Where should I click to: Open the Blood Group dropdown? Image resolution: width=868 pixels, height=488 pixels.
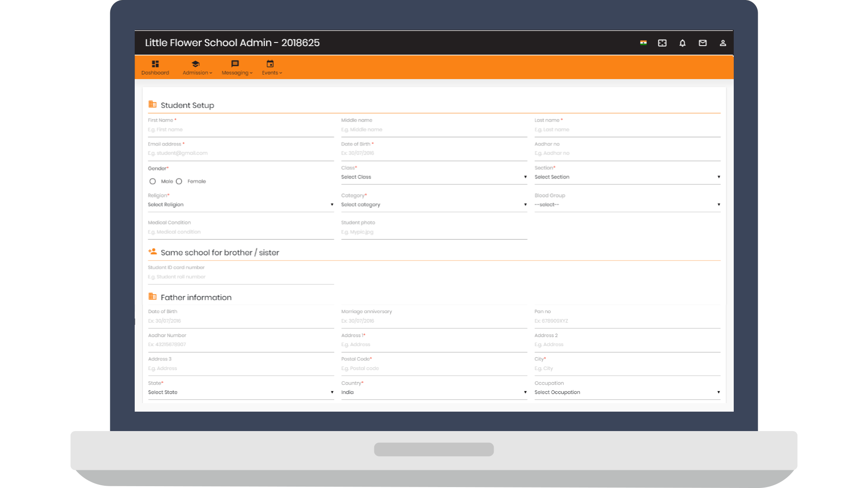click(627, 205)
